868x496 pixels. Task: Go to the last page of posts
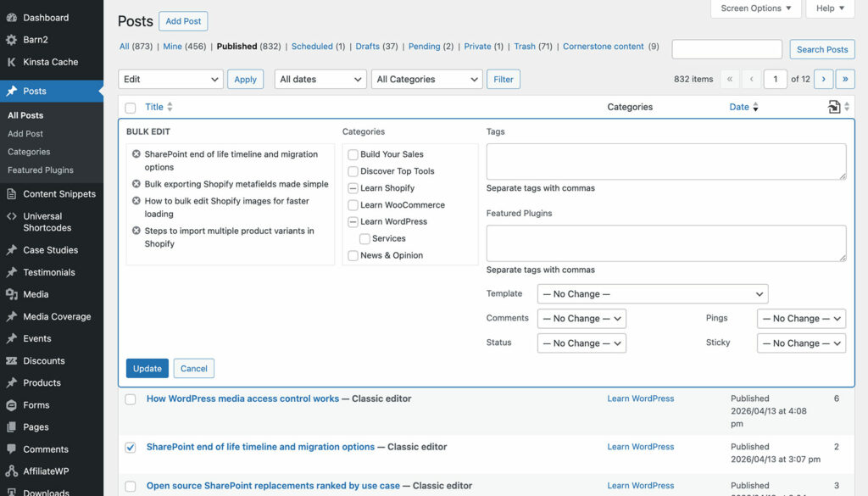[845, 79]
